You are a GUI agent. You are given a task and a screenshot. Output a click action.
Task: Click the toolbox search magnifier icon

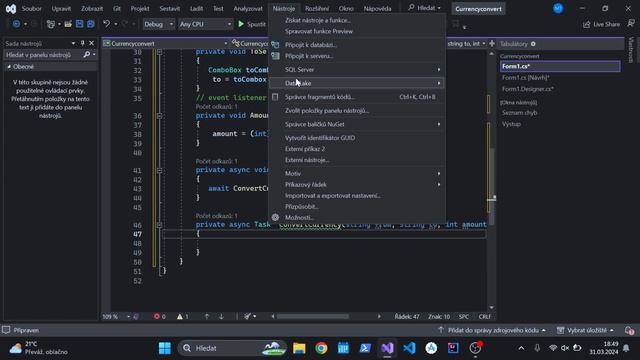click(87, 55)
